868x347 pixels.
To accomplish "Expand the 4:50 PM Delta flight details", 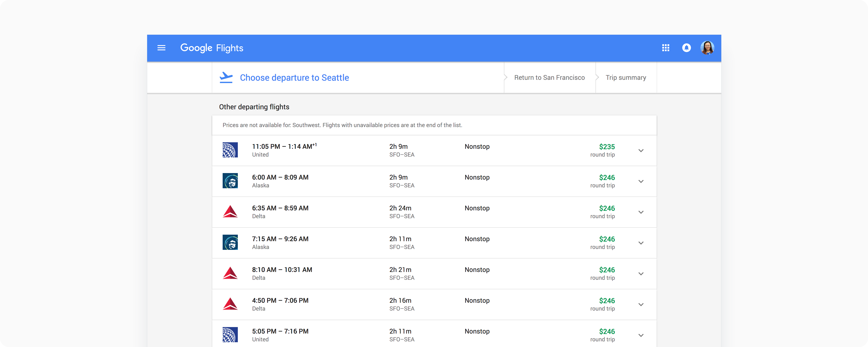I will click(641, 304).
